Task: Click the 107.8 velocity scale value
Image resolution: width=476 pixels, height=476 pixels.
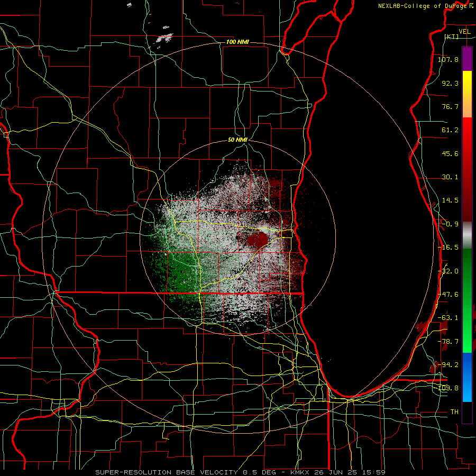Action: point(448,59)
